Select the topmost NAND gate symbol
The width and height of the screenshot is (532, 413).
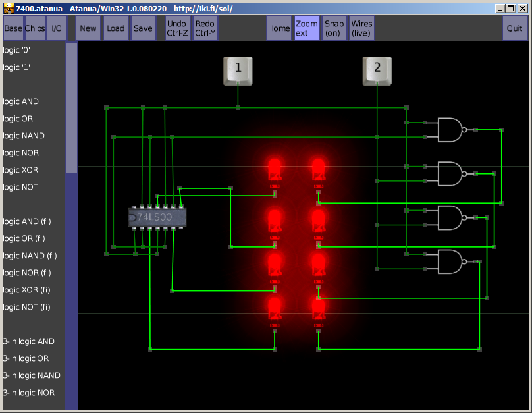coord(451,130)
